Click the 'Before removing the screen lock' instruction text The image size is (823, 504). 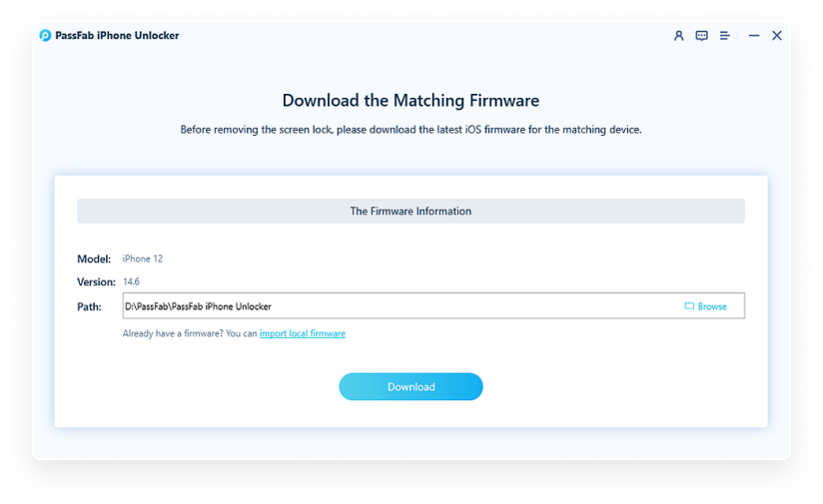tap(411, 130)
